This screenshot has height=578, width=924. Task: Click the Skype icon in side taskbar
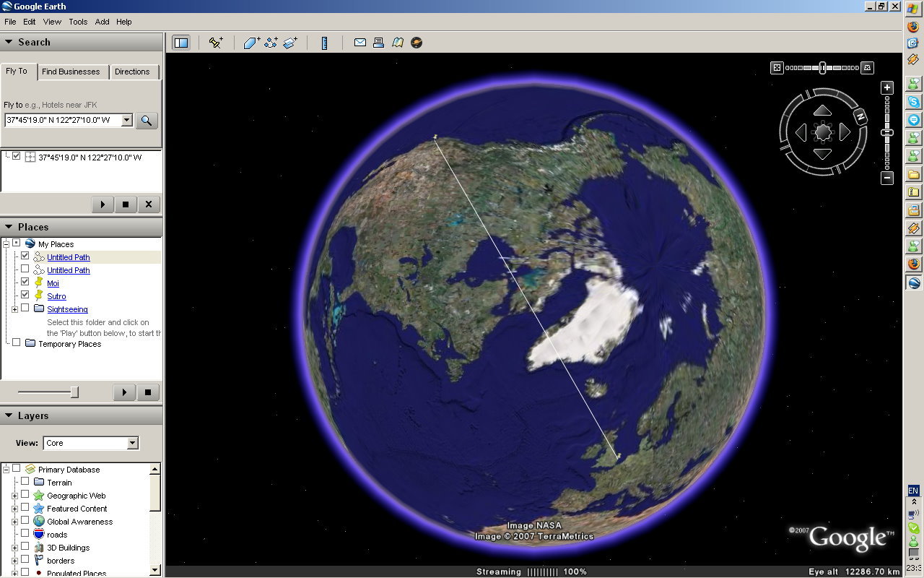914,102
